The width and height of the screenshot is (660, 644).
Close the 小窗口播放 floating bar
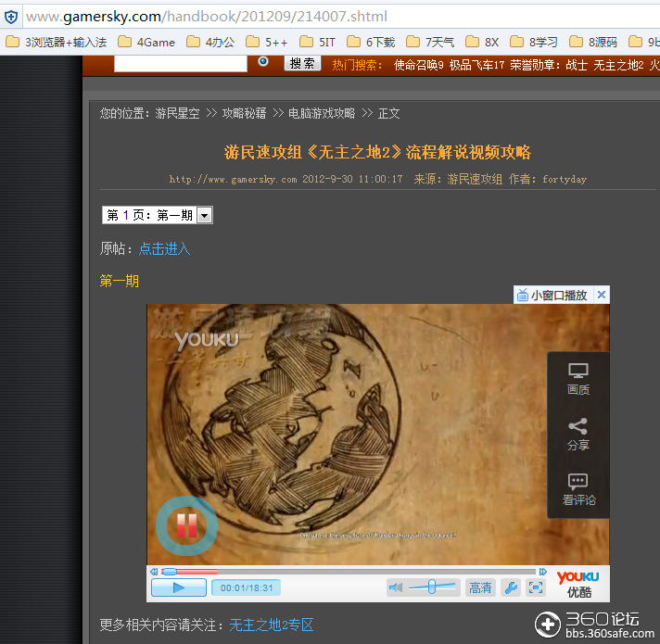pyautogui.click(x=602, y=295)
